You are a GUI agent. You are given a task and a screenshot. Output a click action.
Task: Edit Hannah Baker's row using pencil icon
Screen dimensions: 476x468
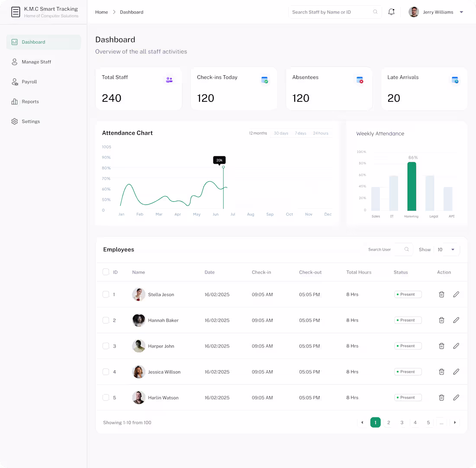point(456,320)
